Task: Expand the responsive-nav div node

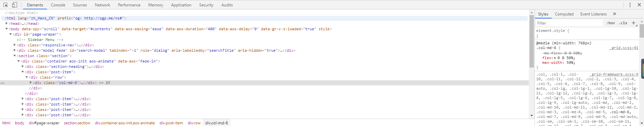Action: click(14, 45)
